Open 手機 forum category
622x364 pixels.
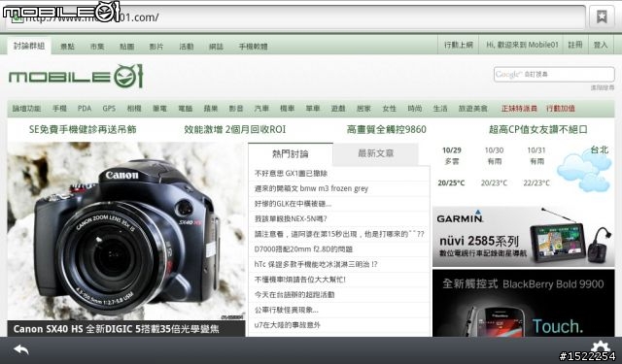coord(59,108)
